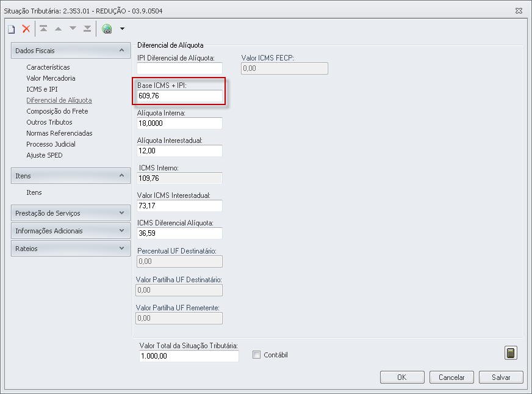Image resolution: width=532 pixels, height=394 pixels.
Task: Click the ICMS Interno value field
Action: (x=179, y=178)
